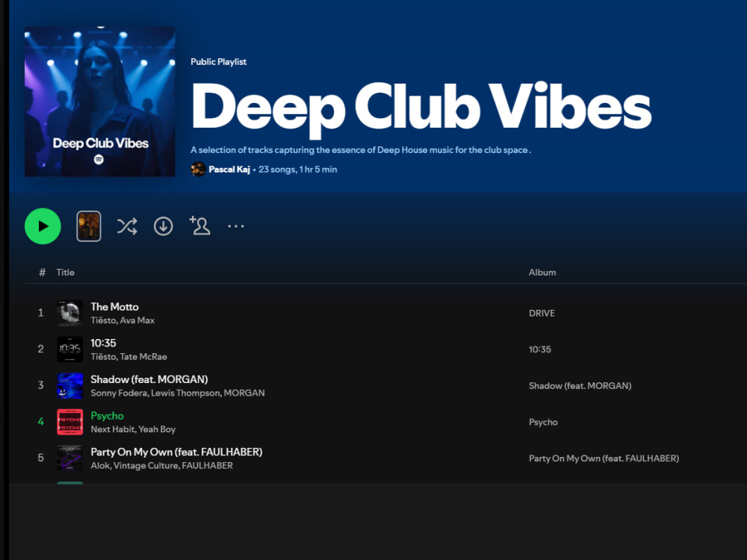Click track number 5
Image resolution: width=747 pixels, height=560 pixels.
click(x=40, y=458)
